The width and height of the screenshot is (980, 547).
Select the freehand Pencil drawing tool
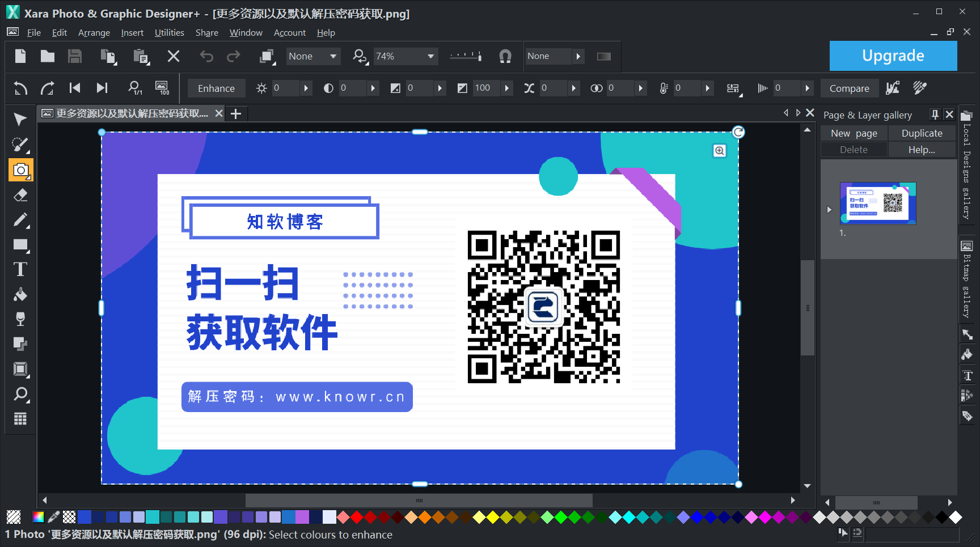(x=20, y=220)
